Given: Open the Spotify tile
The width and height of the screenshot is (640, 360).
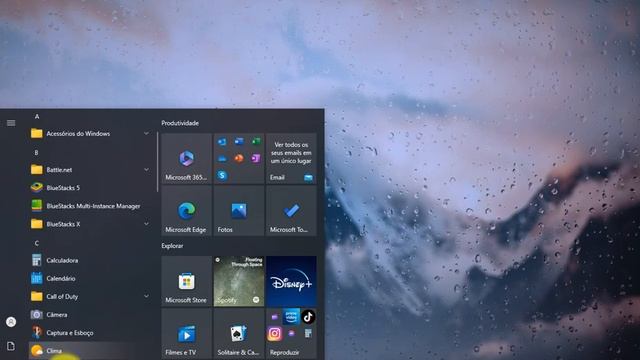Looking at the screenshot, I should [239, 281].
